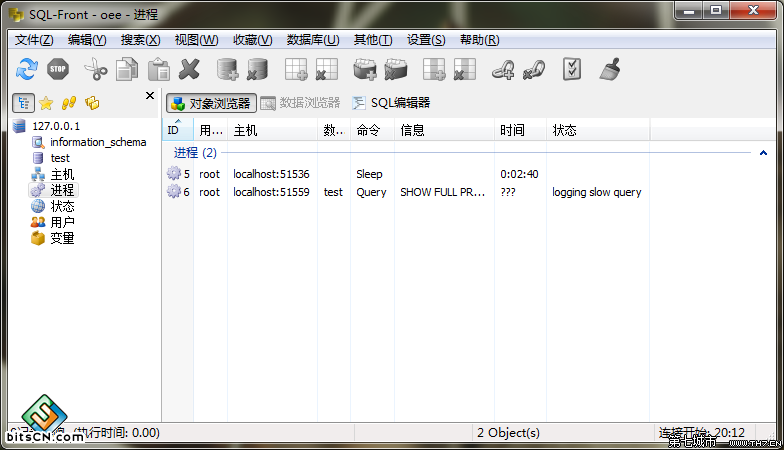
Task: Open the 其他 menu
Action: tap(373, 40)
